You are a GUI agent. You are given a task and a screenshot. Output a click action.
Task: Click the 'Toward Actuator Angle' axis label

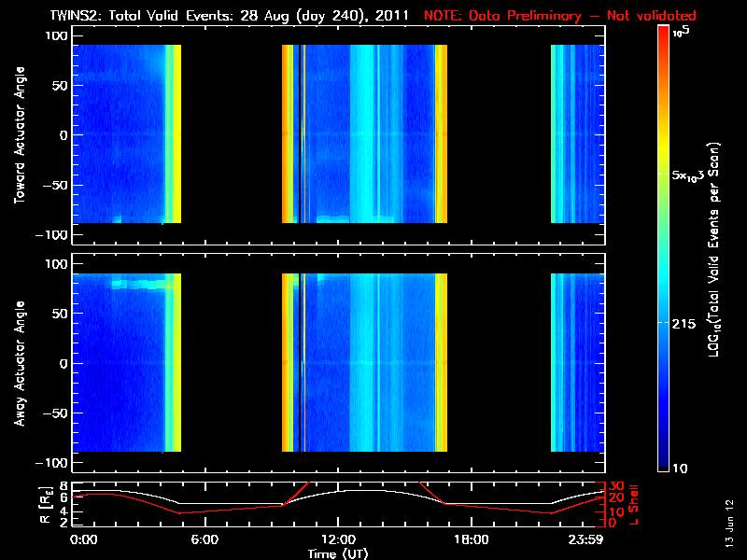tap(20, 135)
